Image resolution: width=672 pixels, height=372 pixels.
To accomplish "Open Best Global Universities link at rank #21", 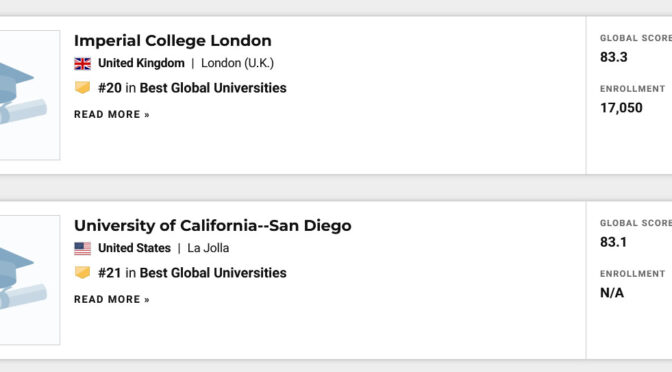I will 213,273.
